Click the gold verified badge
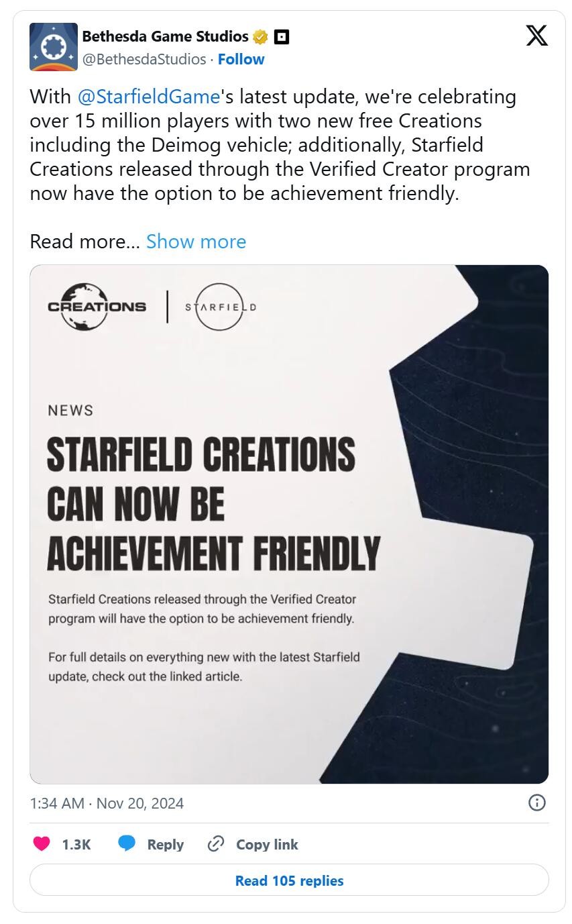The image size is (572, 924). click(260, 37)
